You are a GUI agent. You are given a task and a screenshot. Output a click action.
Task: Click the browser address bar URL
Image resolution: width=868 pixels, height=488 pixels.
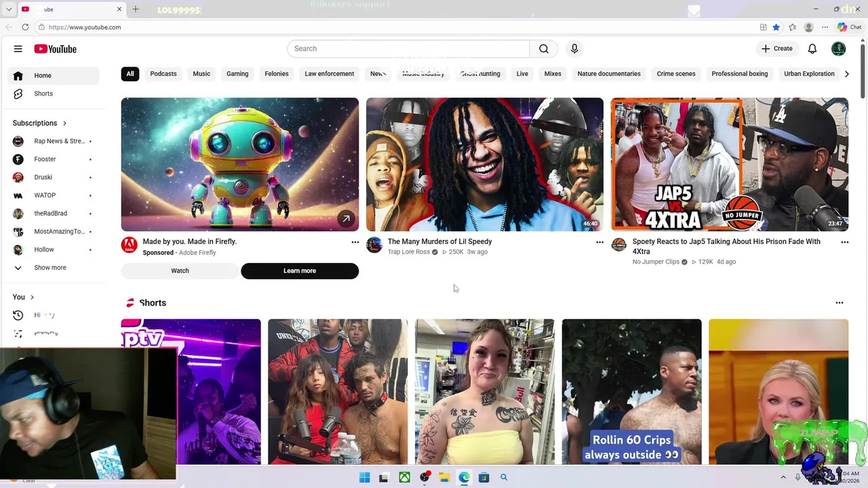coord(85,27)
